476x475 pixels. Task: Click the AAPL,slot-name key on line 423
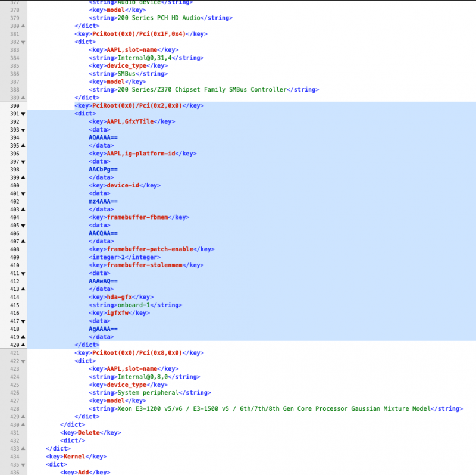coord(133,368)
